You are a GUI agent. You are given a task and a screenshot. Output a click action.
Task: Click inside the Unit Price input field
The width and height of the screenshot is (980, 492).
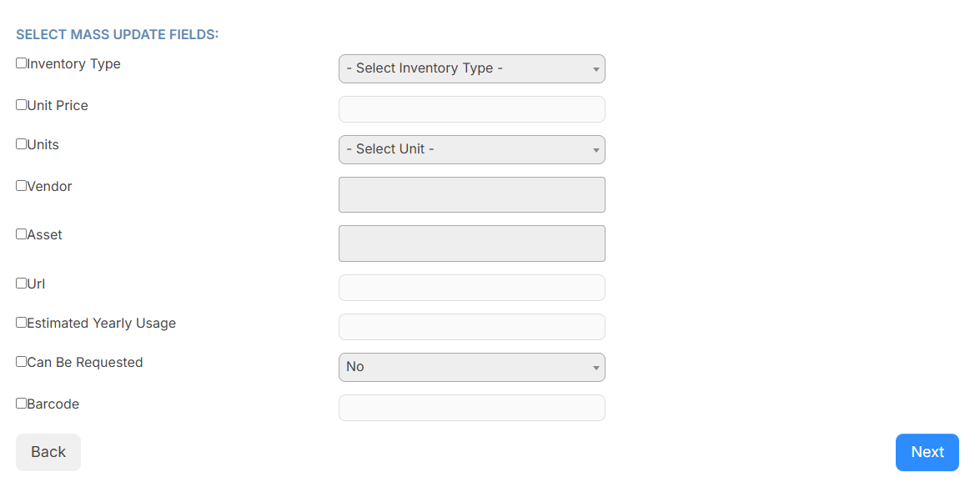(471, 109)
